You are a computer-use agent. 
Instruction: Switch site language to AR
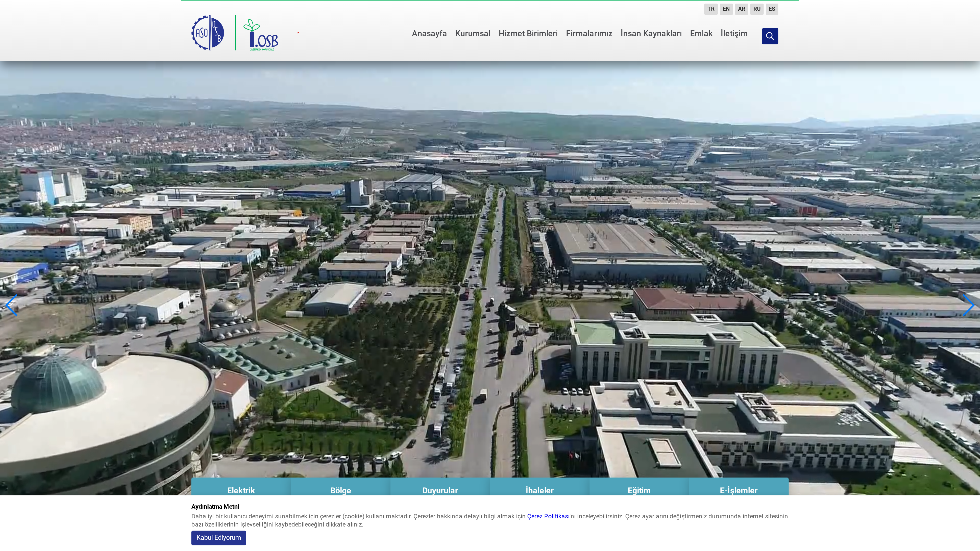[741, 9]
